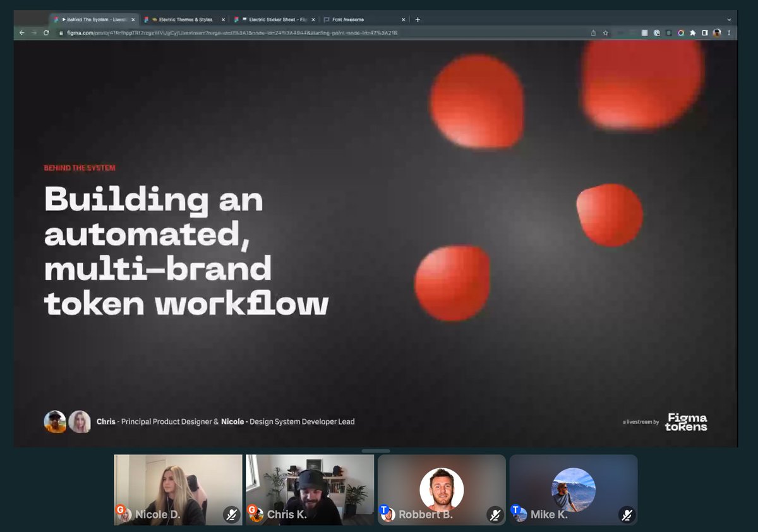Screen dimensions: 758x532
Task: Open a new browser tab with plus
Action: click(418, 20)
